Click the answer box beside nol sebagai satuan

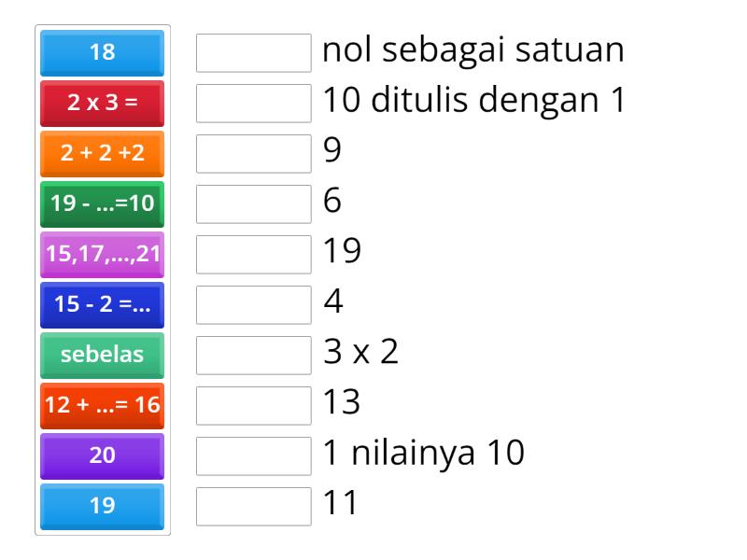[x=253, y=53]
